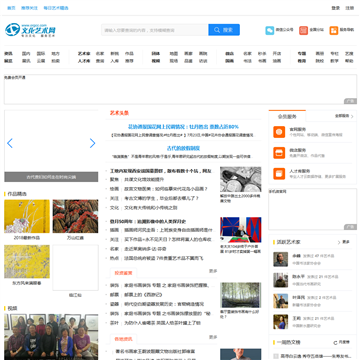Open article about 故宫 copying Song flower paintings
Viewport: 360px width, 360px height.
coord(166,189)
